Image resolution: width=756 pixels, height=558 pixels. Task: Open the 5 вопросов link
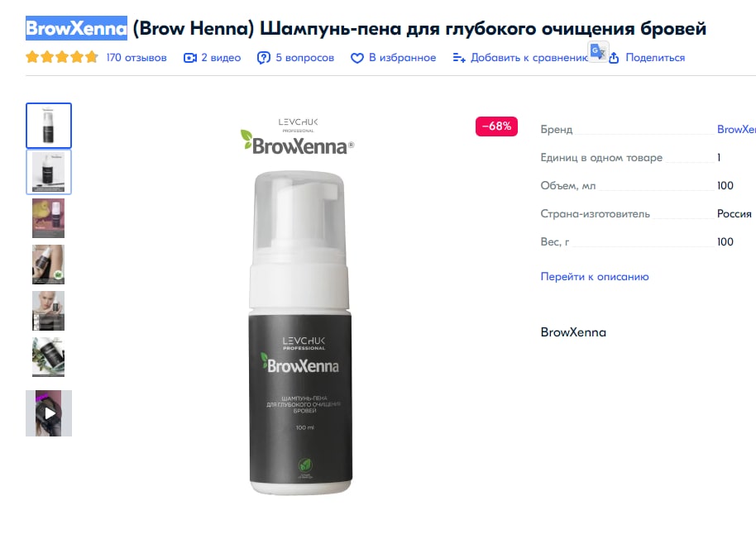click(x=304, y=57)
